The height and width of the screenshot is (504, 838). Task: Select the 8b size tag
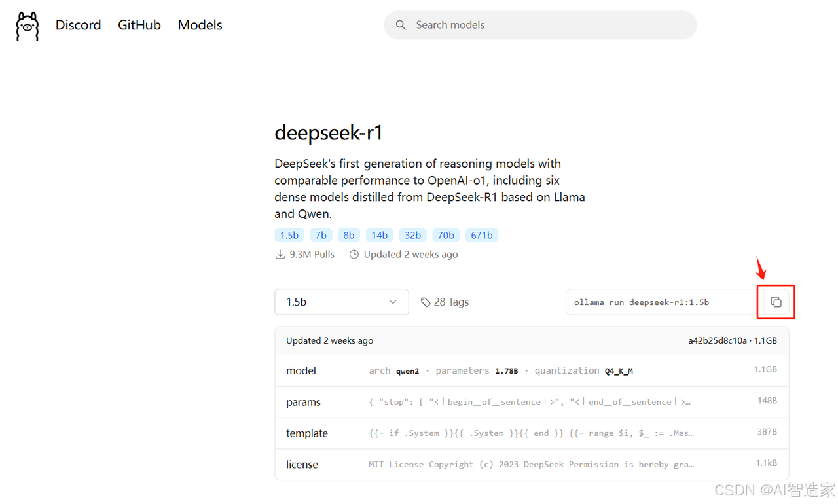[349, 235]
